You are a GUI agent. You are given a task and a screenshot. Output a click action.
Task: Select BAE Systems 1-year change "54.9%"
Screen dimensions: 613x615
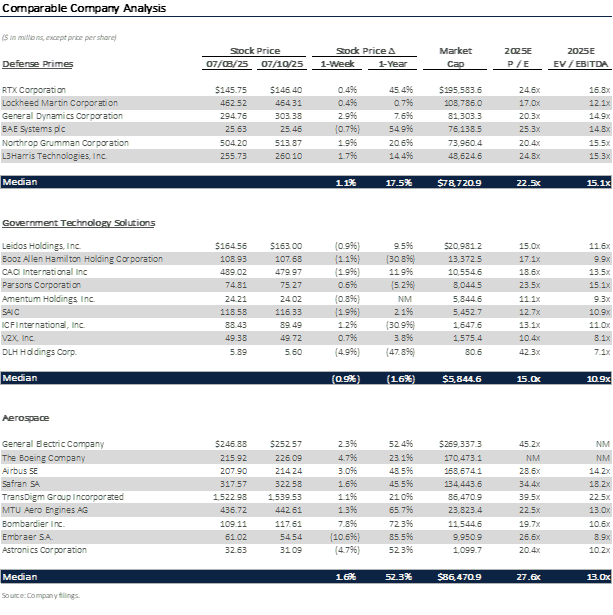point(401,129)
